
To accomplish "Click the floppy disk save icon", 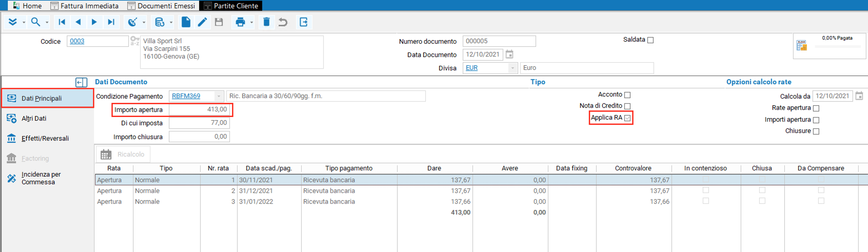I will (x=219, y=22).
